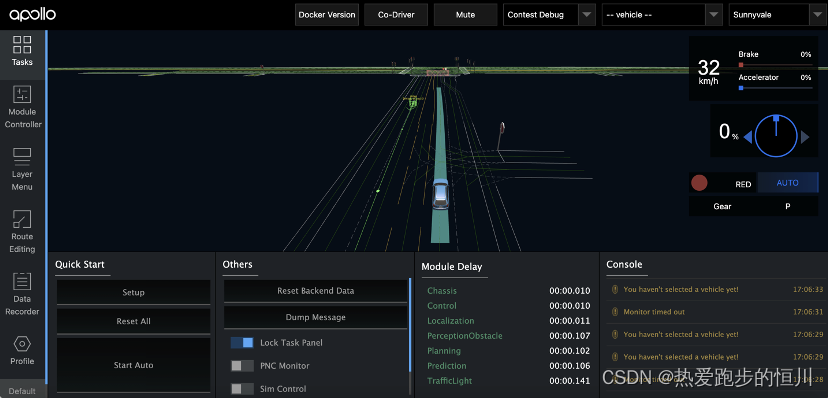
Task: Click the Apollo logo
Action: [32, 15]
